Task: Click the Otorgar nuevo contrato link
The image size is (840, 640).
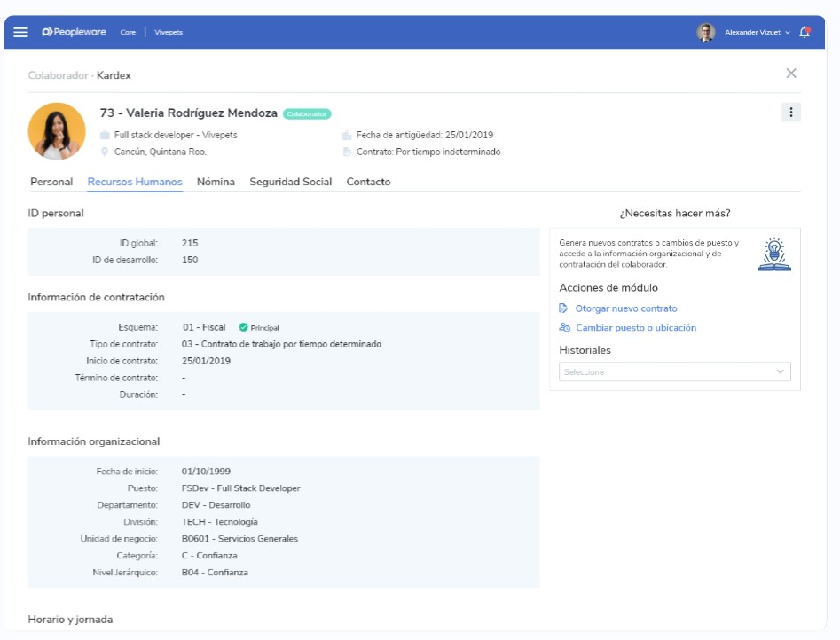Action: pos(626,308)
